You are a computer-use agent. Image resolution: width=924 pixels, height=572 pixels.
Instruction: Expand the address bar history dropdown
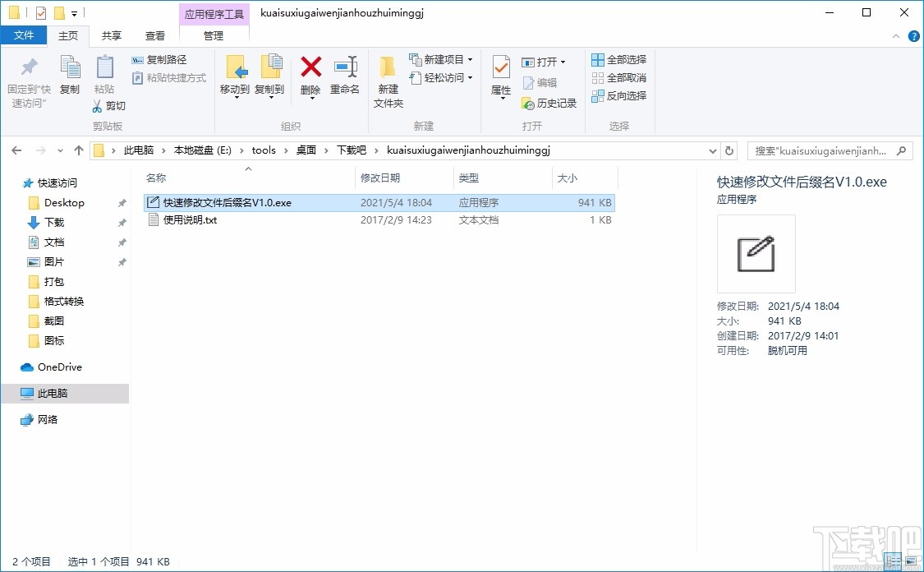[x=713, y=150]
